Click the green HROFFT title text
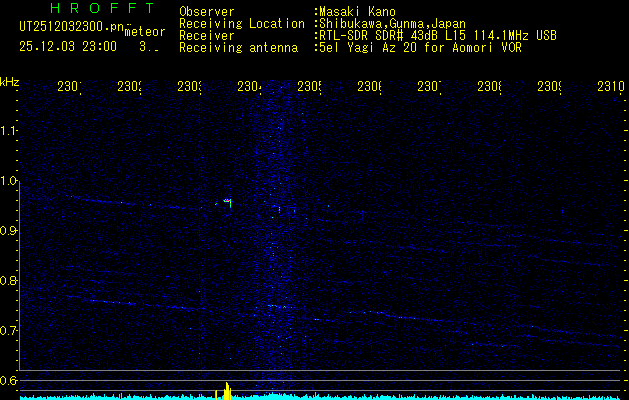Image resolution: width=629 pixels, height=400 pixels. pos(102,8)
